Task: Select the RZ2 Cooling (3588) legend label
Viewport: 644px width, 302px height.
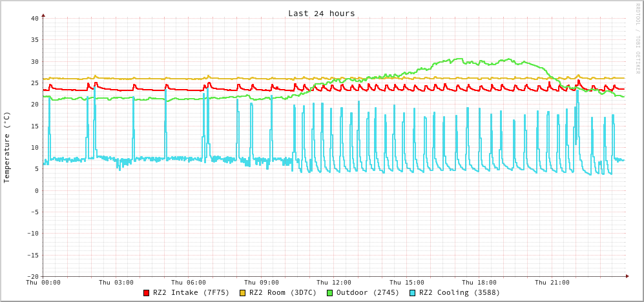Action: tap(459, 293)
